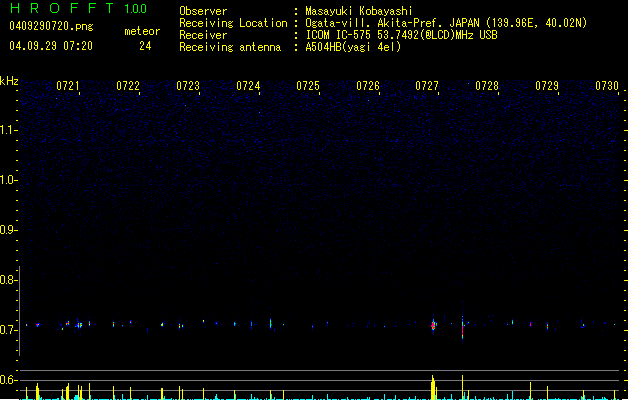This screenshot has height=400, width=629.
Task: Click the 1.0 kHz axis label
Action: (x=9, y=180)
